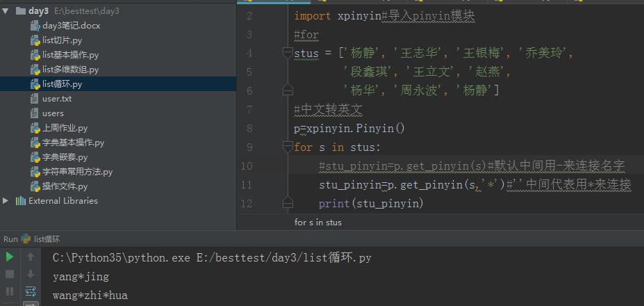Rerun the script with green play button
Screen dimensions: 644x306
coord(10,257)
